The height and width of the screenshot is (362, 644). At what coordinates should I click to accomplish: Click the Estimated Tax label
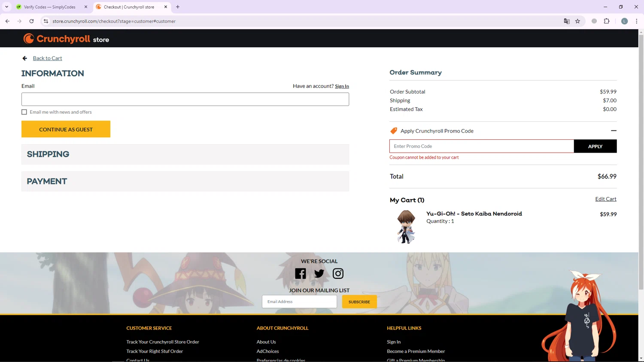coord(406,109)
